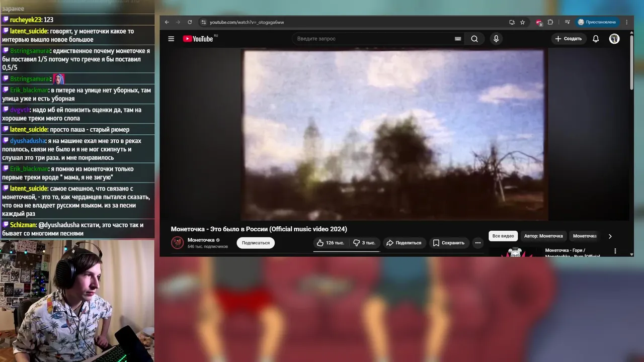Screen dimensions: 644x362
Task: Select the Автор: Монеточка filter chip
Action: 543,236
